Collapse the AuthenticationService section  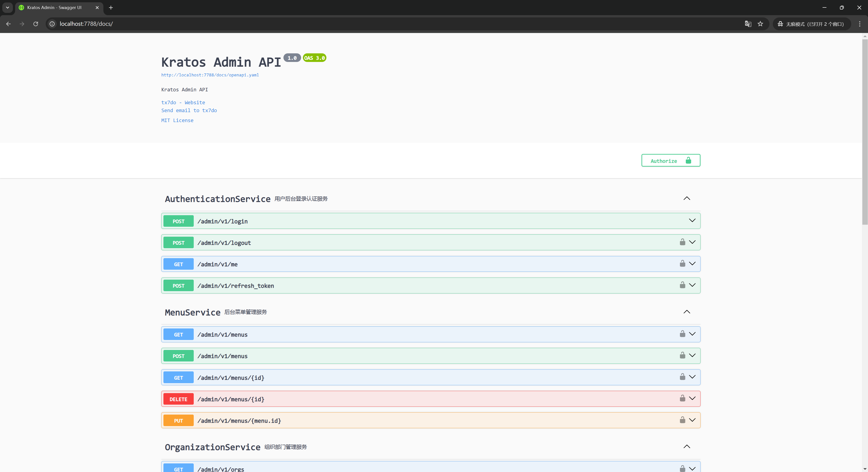click(x=686, y=198)
